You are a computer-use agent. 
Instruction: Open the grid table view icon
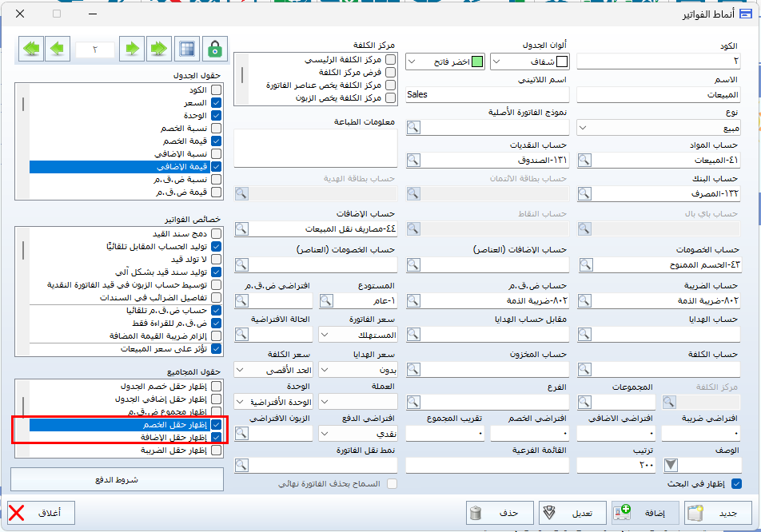click(186, 49)
